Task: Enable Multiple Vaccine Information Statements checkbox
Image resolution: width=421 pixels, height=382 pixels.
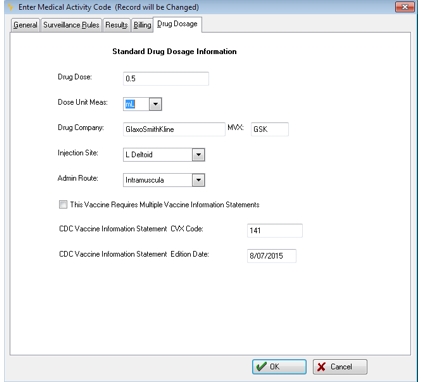Action: (x=63, y=204)
